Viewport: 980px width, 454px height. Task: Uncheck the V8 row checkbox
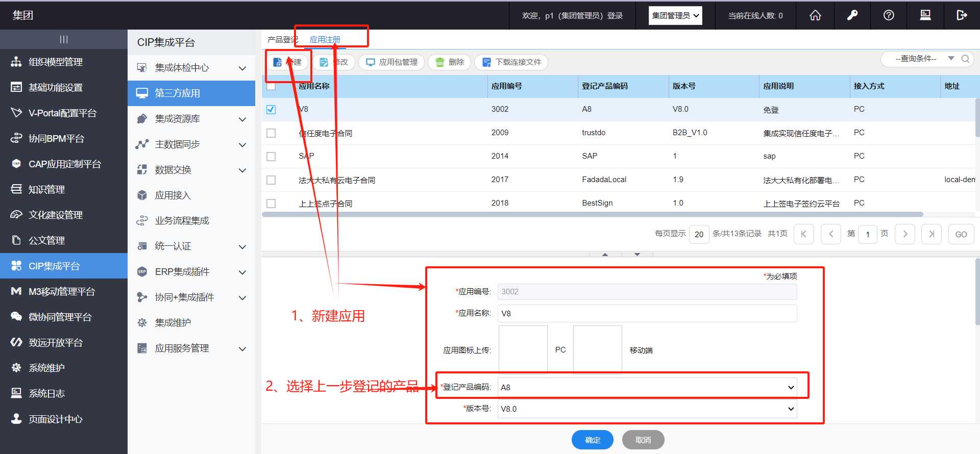coord(271,110)
